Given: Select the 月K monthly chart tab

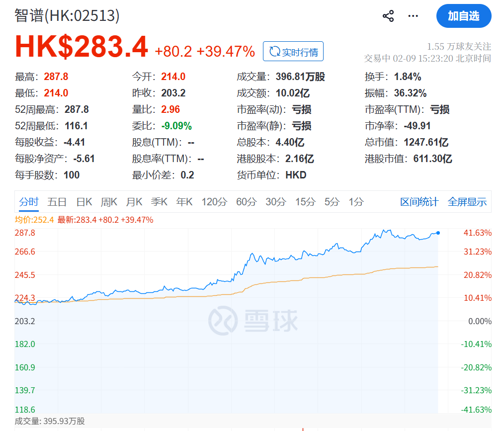Looking at the screenshot, I should pos(135,202).
